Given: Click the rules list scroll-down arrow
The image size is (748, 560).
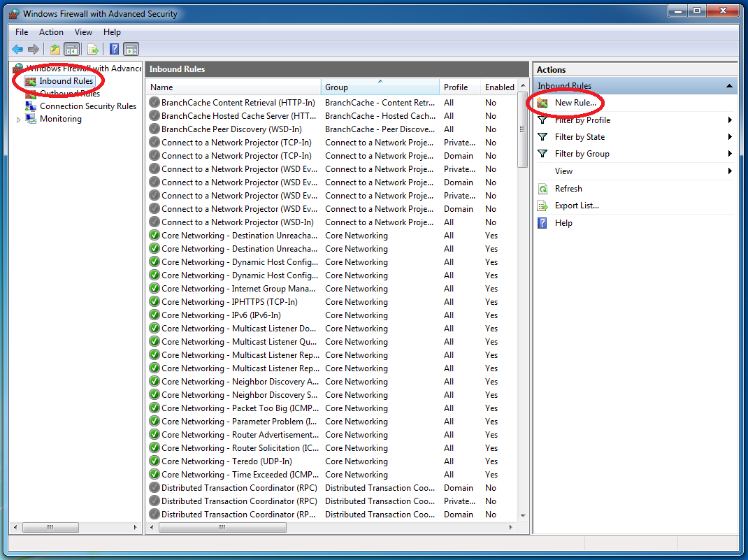Looking at the screenshot, I should click(523, 515).
